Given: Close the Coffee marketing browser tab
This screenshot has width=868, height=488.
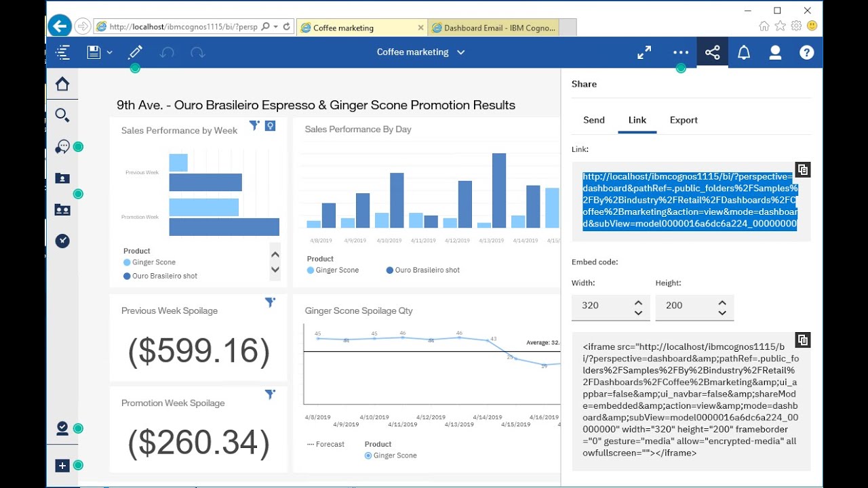Looking at the screenshot, I should point(420,28).
